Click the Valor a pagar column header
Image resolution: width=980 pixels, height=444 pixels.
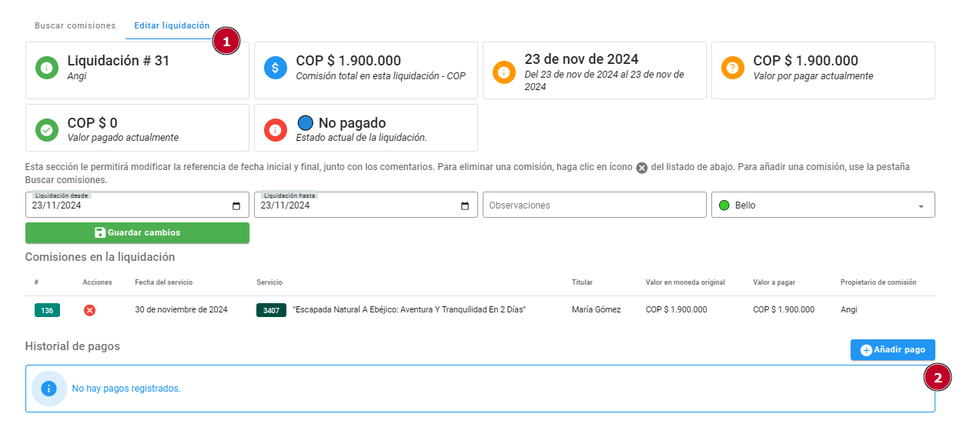coord(775,282)
